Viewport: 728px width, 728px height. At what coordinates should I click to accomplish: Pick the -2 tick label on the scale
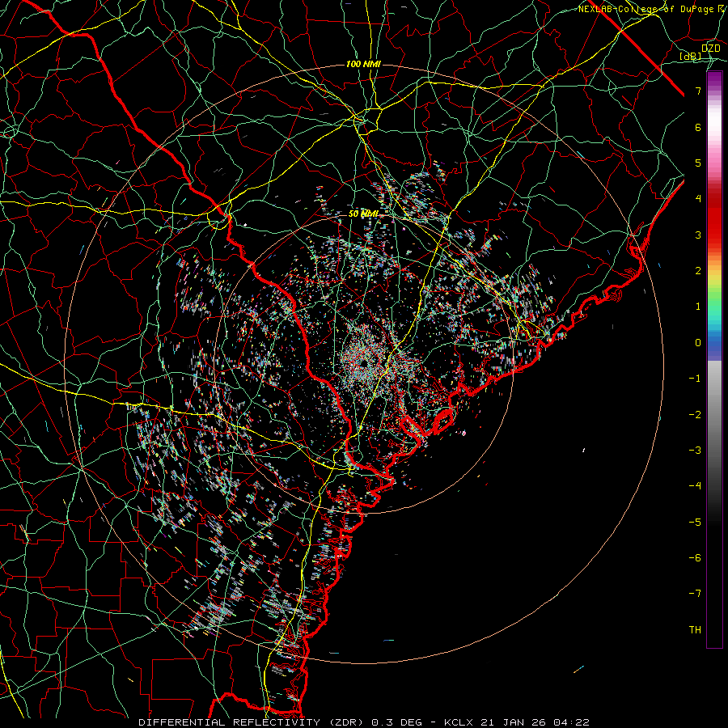pos(695,415)
